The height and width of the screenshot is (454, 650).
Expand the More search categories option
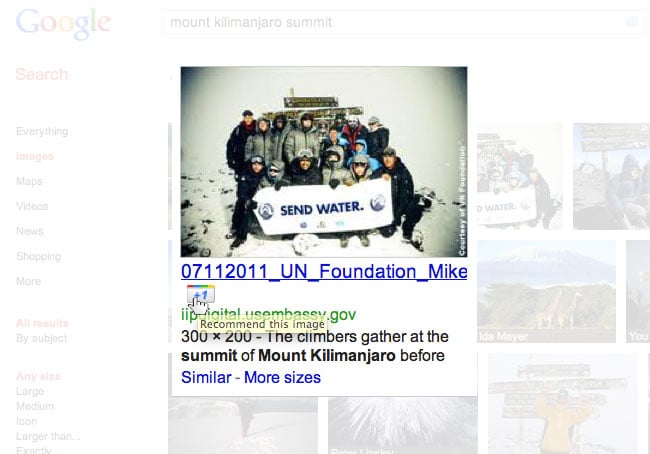coord(28,281)
